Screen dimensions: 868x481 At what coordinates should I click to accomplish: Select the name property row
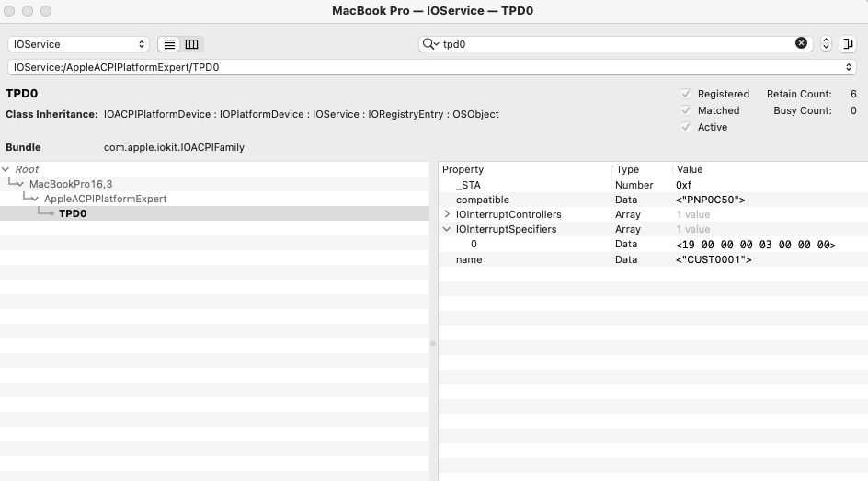point(653,259)
